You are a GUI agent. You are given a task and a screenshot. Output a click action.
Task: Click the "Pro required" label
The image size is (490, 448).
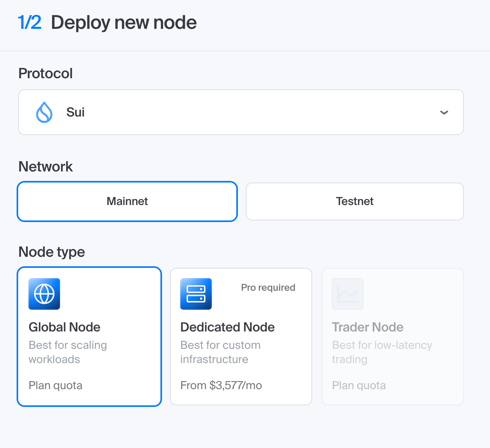268,288
